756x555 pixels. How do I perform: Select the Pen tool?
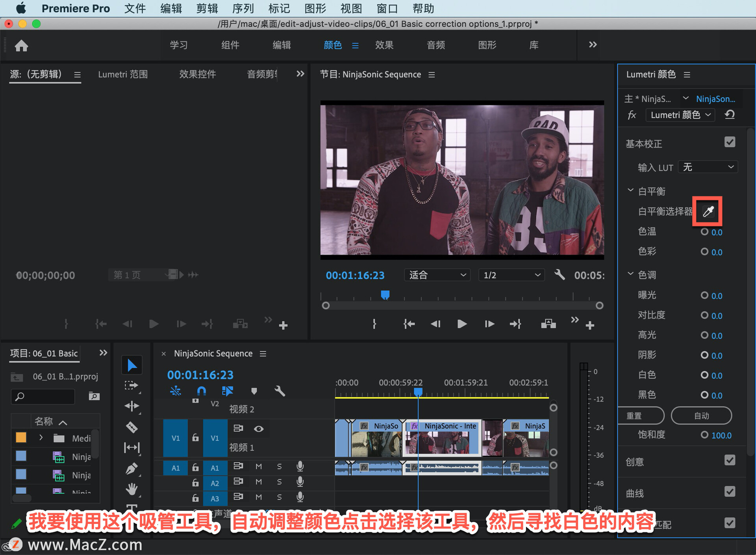tap(132, 469)
